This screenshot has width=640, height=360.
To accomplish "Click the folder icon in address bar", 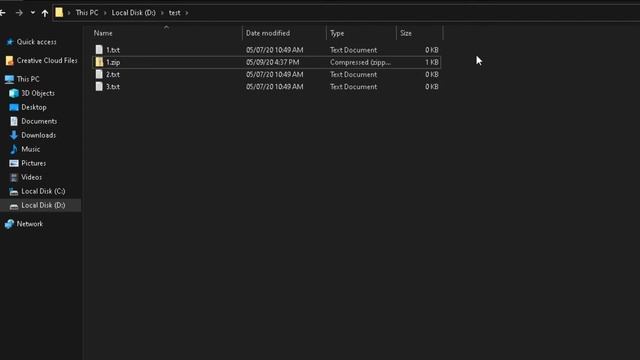I will (59, 13).
